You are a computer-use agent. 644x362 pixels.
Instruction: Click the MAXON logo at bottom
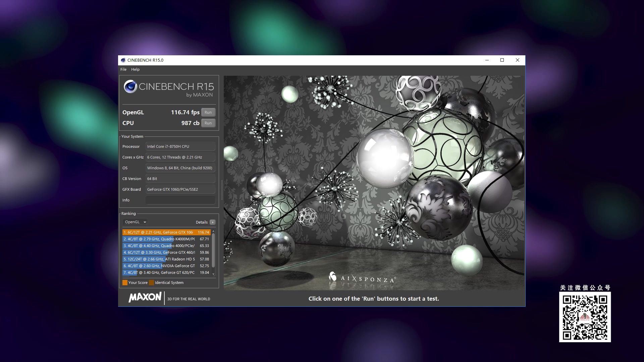145,297
